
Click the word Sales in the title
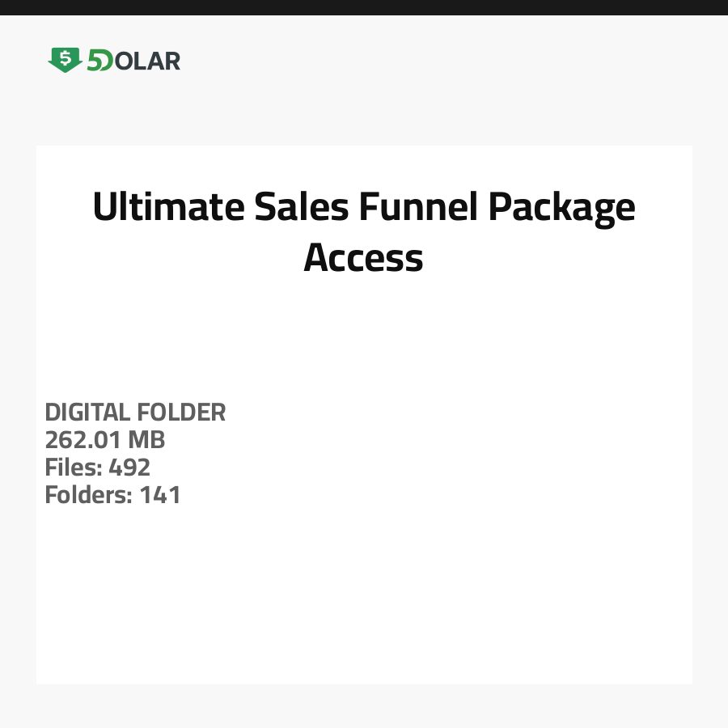tap(302, 208)
